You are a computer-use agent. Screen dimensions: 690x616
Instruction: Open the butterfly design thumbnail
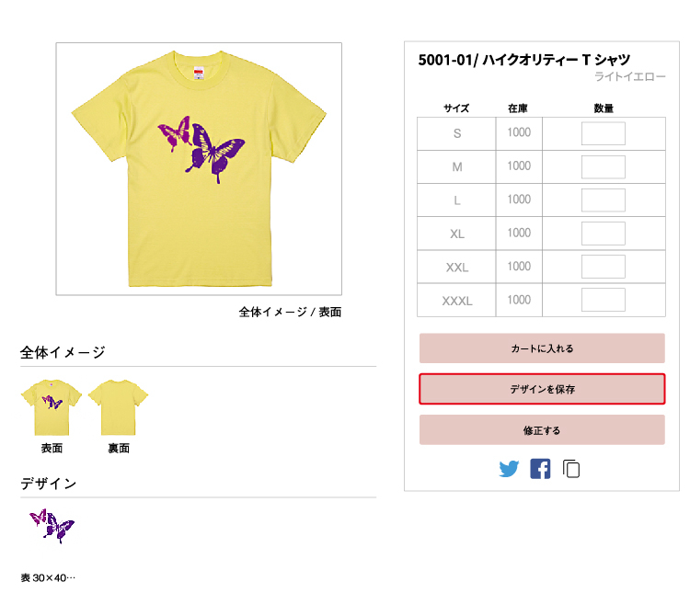[52, 527]
